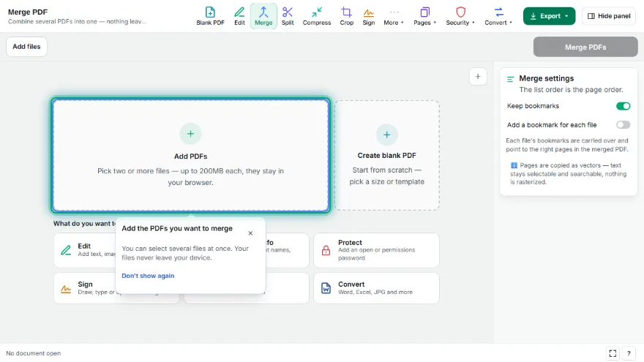The image size is (644, 362).
Task: Click the Merge PDF page title
Action: point(28,12)
